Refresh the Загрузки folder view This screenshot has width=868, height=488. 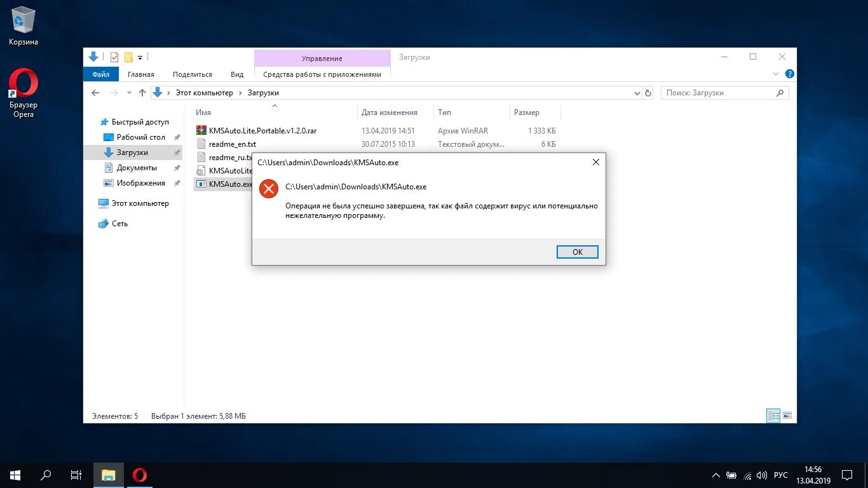(x=648, y=93)
